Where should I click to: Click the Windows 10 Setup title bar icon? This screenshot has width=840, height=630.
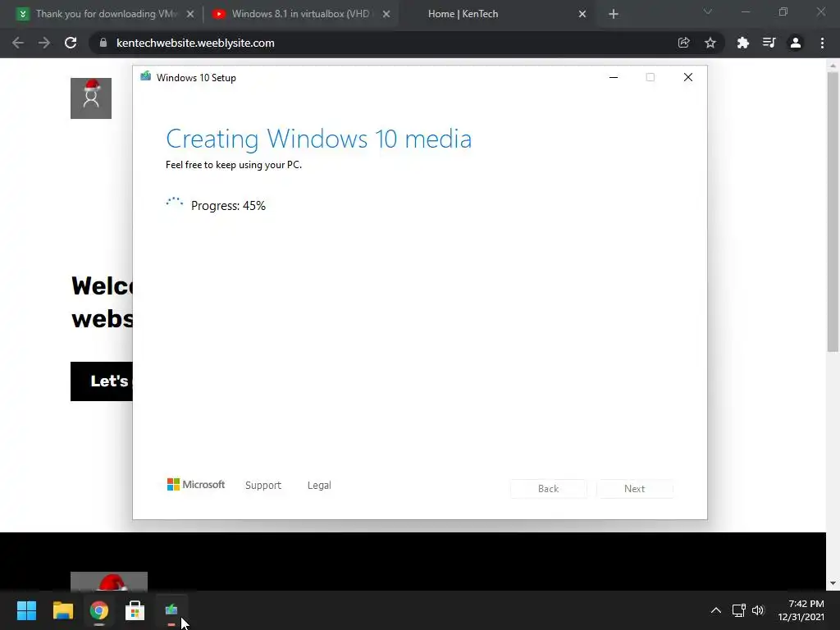146,77
